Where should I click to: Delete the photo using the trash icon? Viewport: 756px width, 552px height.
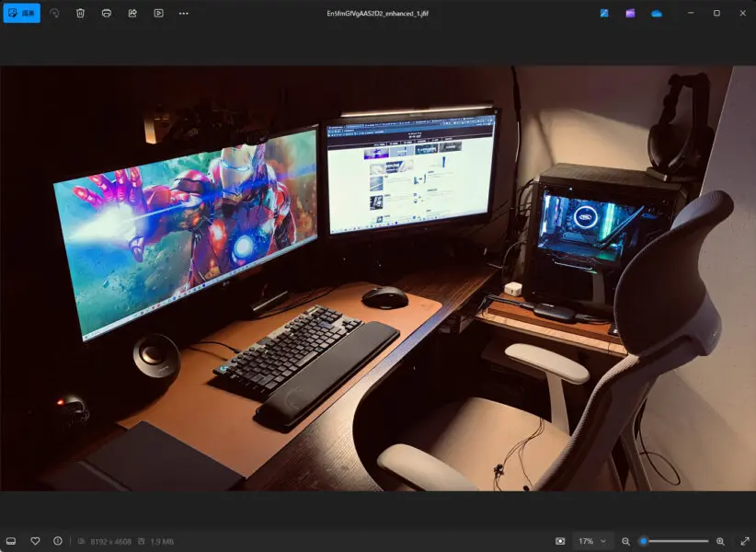click(81, 13)
